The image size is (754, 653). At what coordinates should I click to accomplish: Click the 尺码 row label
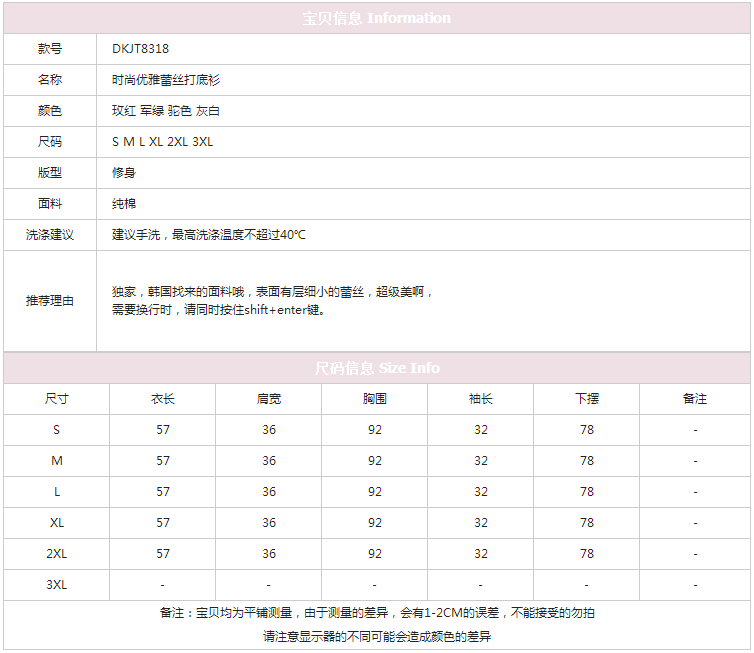pos(50,142)
